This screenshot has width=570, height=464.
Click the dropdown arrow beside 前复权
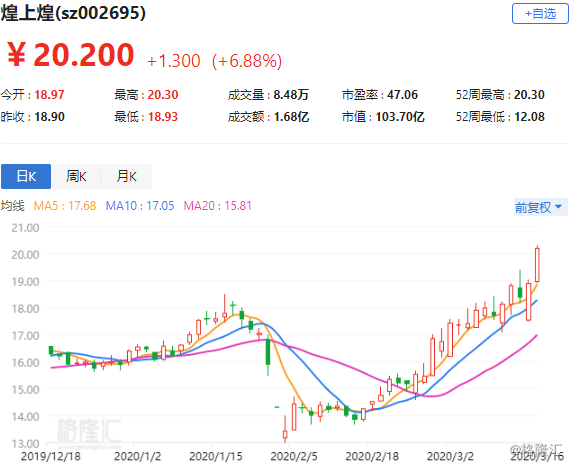point(559,207)
